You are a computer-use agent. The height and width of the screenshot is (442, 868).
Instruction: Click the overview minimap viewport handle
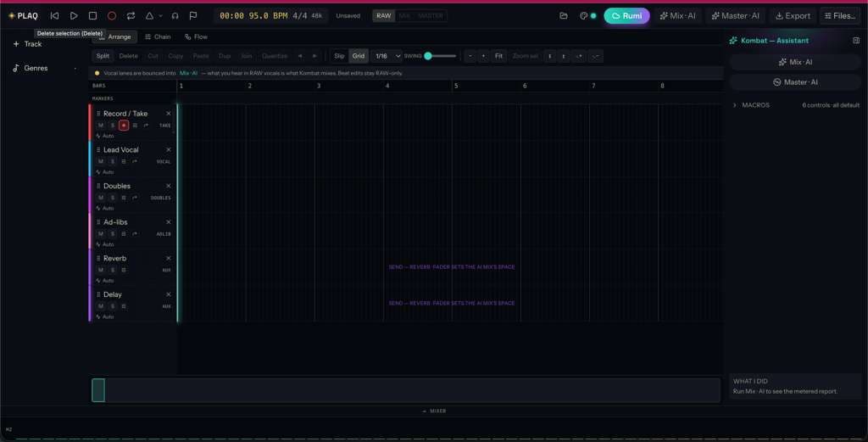tap(98, 390)
